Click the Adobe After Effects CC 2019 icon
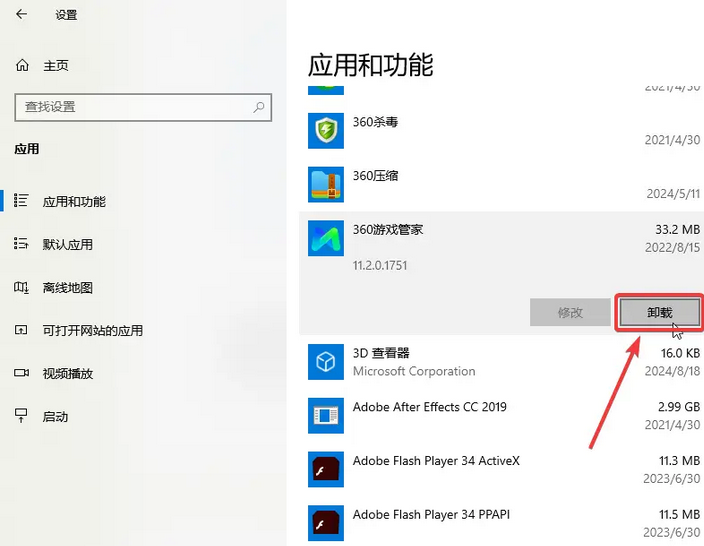This screenshot has height=546, width=704. 326,416
